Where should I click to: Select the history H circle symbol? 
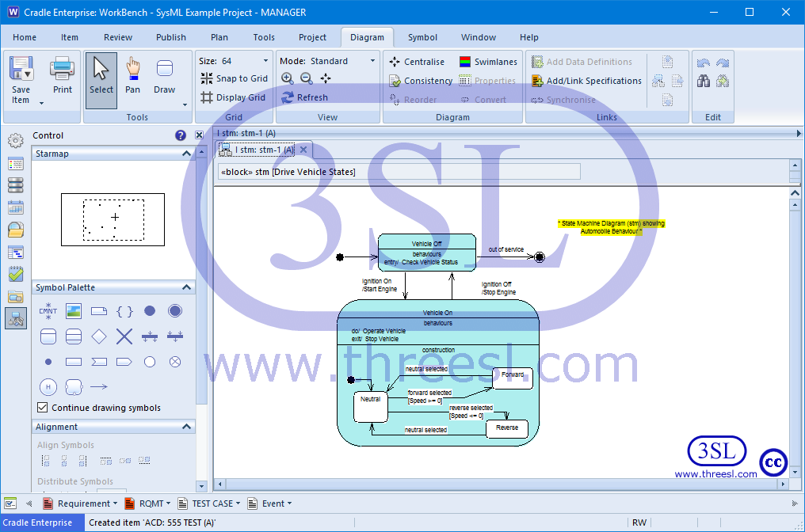[x=48, y=387]
